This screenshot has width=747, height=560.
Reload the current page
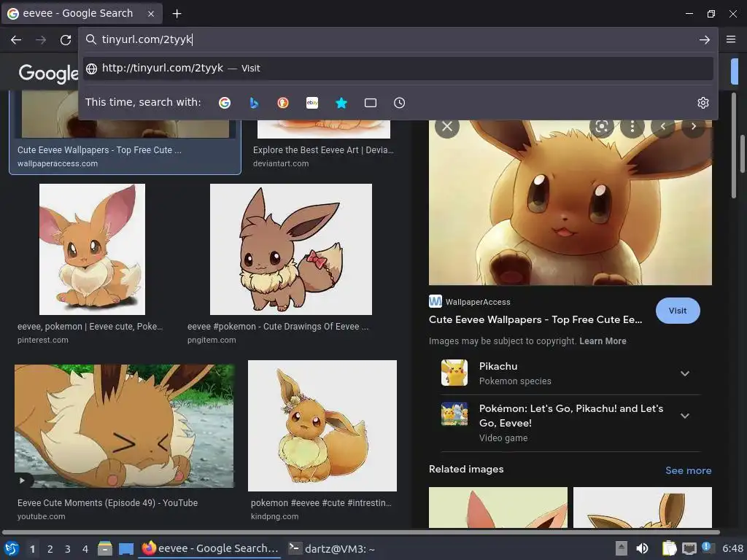point(66,40)
